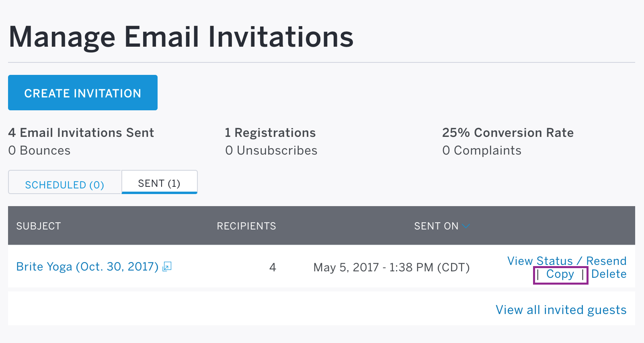Open View Status / Resend for the invitation
This screenshot has width=644, height=343.
pyautogui.click(x=567, y=261)
